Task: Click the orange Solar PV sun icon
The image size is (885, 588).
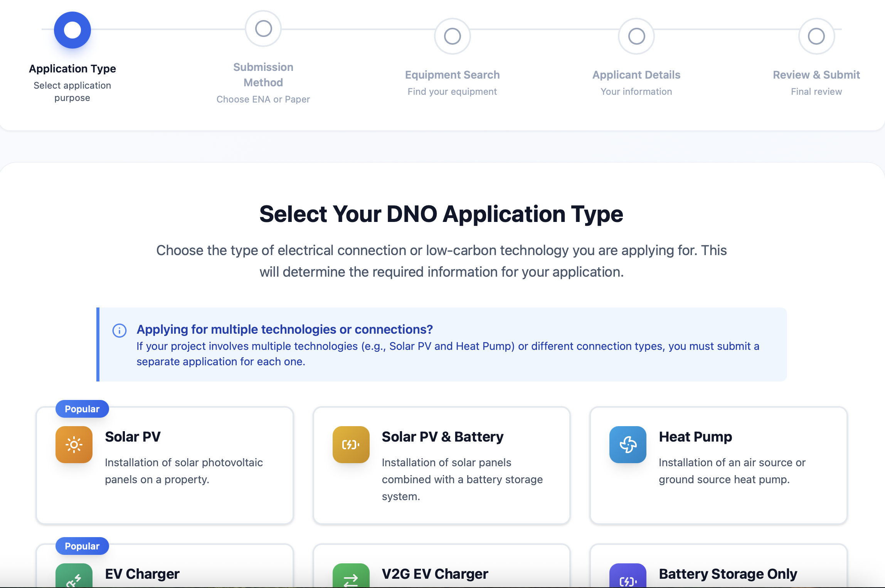Action: (74, 445)
